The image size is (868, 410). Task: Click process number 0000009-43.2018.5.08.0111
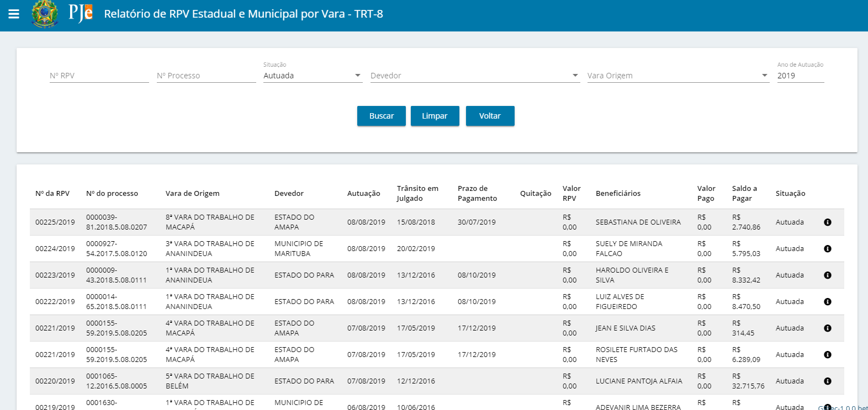tap(117, 275)
